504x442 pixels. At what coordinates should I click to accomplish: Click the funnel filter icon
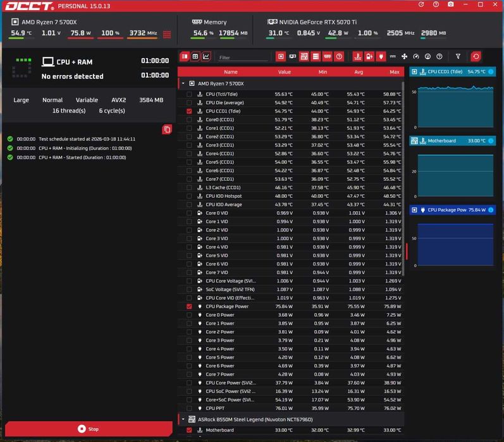click(458, 56)
